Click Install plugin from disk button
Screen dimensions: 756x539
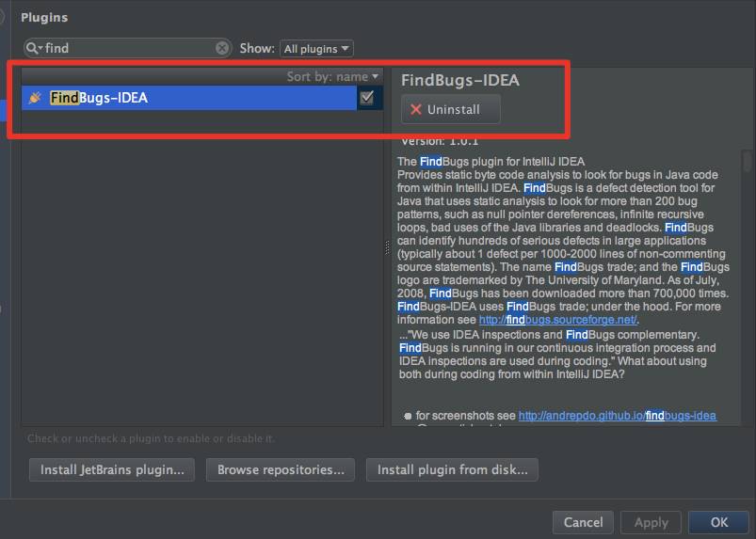(x=452, y=469)
